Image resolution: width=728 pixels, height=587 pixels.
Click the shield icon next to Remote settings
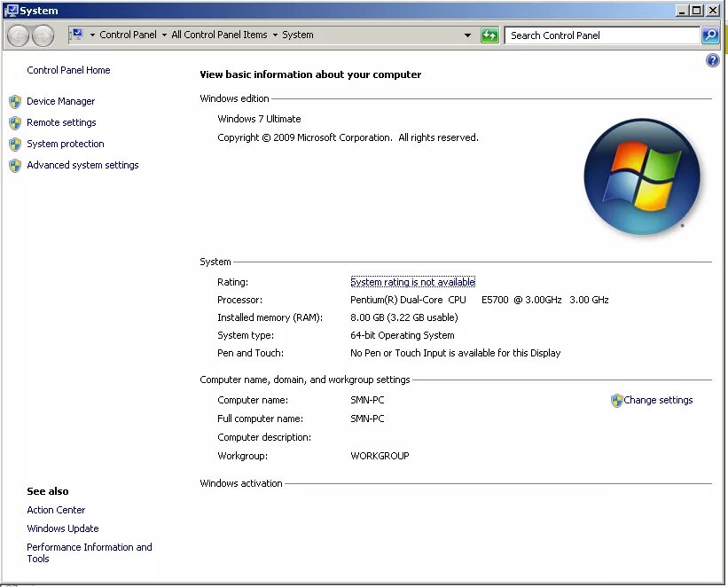(15, 123)
